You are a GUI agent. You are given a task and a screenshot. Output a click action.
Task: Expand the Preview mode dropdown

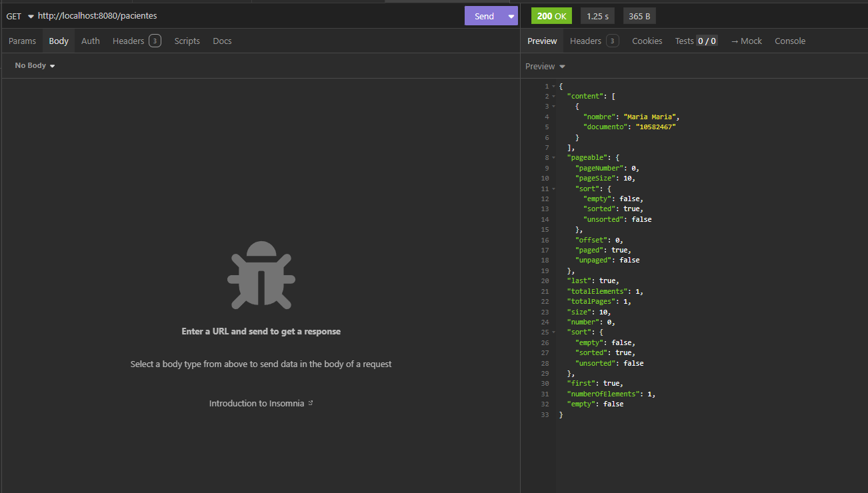coord(545,66)
